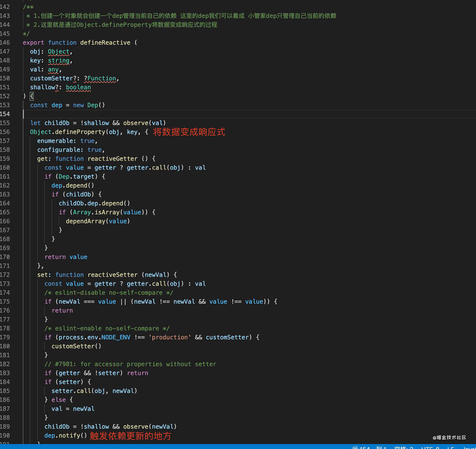
Task: Click the else keyword on line 186
Action: pyautogui.click(x=59, y=400)
